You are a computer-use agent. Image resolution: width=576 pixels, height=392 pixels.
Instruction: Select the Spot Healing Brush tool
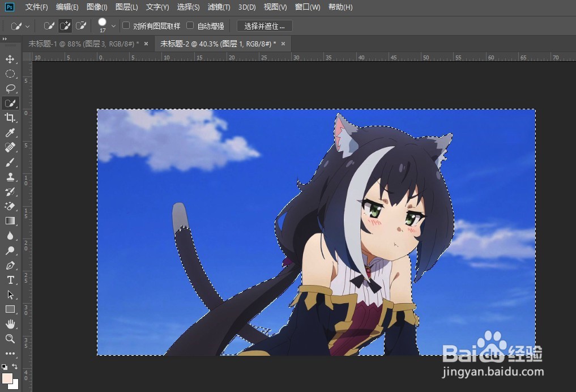tap(10, 147)
